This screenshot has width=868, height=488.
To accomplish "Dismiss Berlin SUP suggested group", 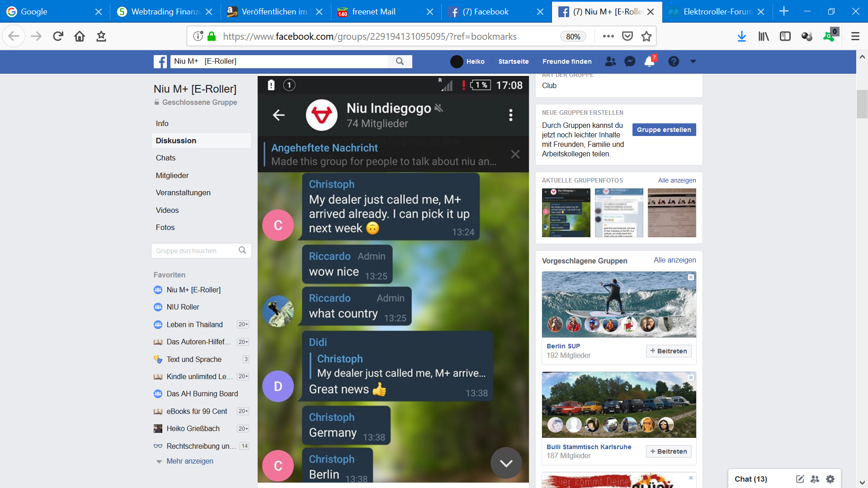I will [691, 277].
